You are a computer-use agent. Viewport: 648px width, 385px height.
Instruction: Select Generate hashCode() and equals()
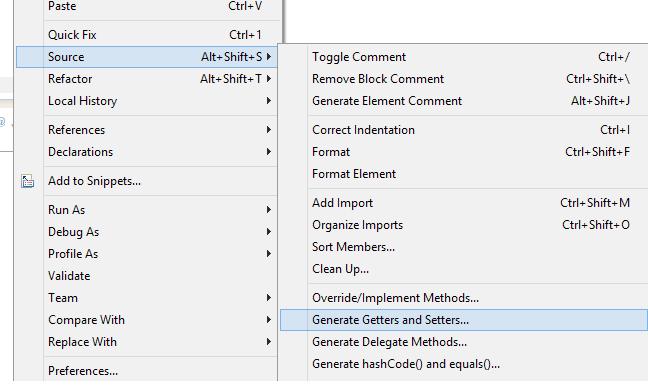pos(464,364)
